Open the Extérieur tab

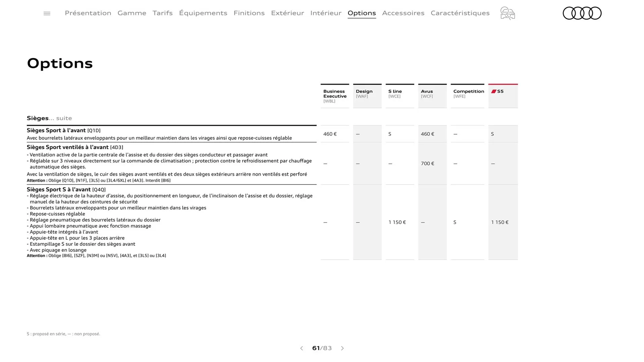pos(287,13)
